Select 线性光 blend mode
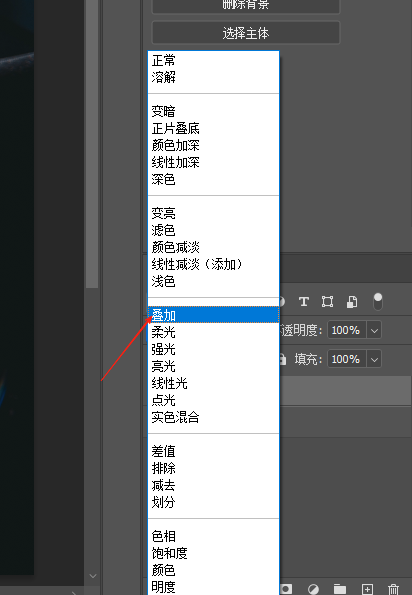 click(214, 383)
